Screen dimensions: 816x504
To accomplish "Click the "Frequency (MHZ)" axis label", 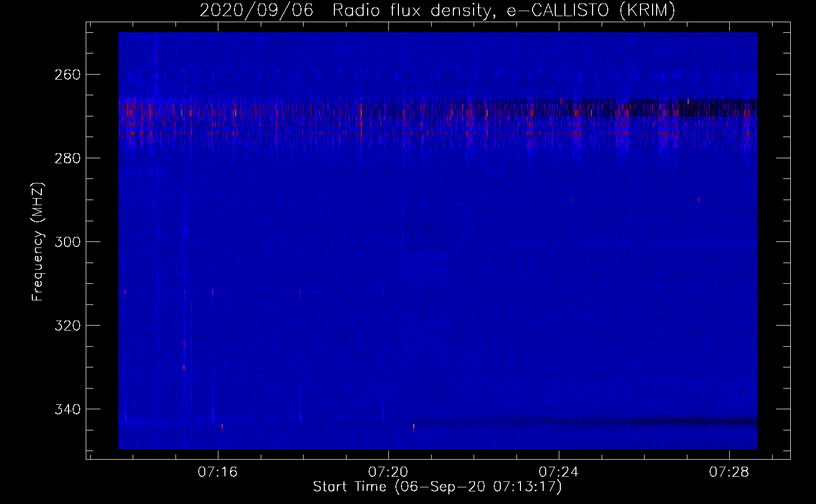I will pyautogui.click(x=38, y=241).
